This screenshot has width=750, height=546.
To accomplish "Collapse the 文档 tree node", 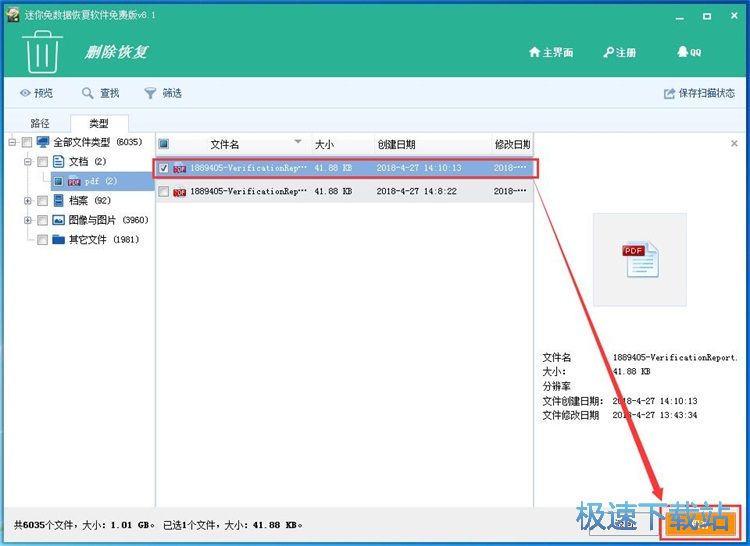I will tap(28, 162).
